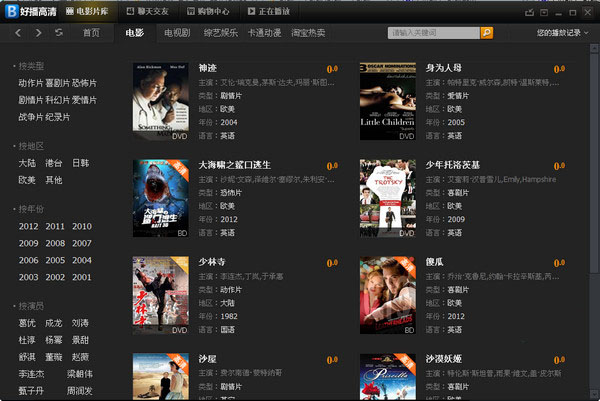Open the 大海啸之鲨口逃生 movie poster
The height and width of the screenshot is (401, 600).
[161, 204]
